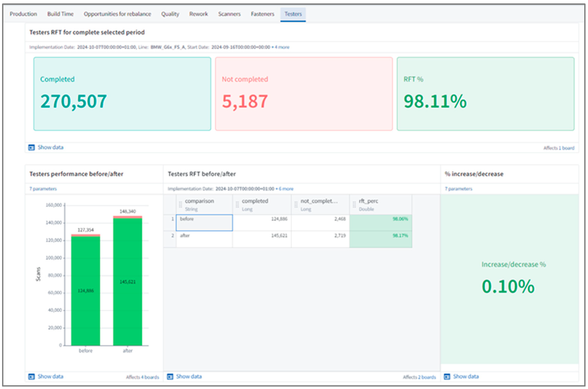Click the comparison column header
588x389 pixels.
click(x=204, y=205)
